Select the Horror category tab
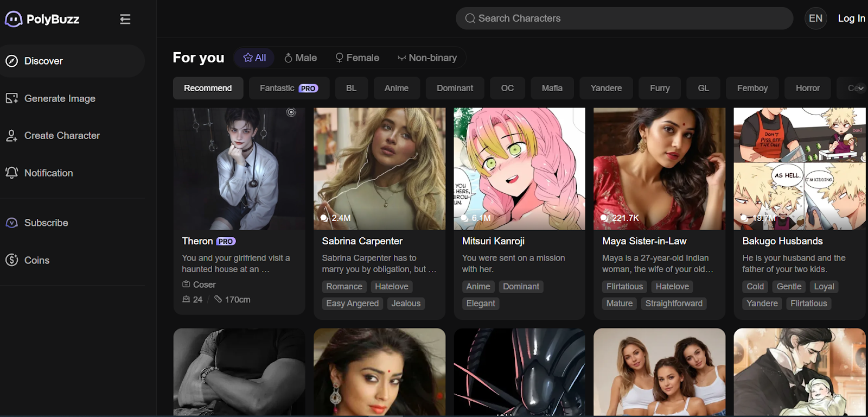This screenshot has height=417, width=868. click(x=808, y=88)
